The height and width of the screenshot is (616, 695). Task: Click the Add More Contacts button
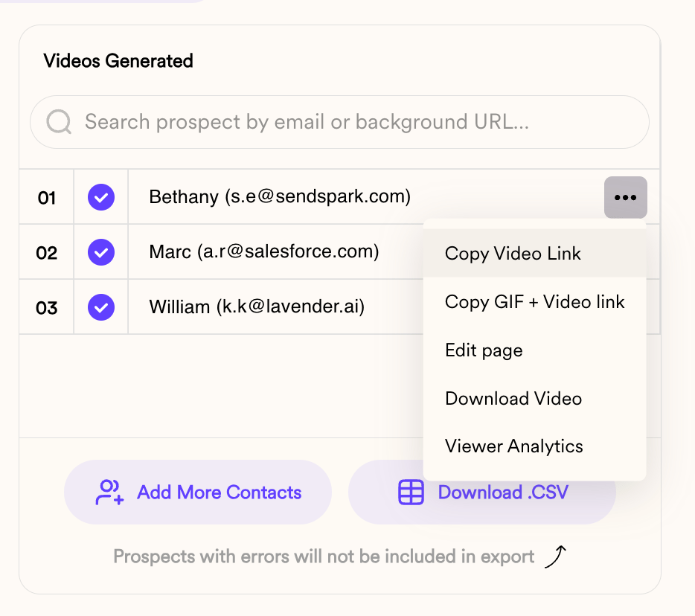tap(198, 493)
